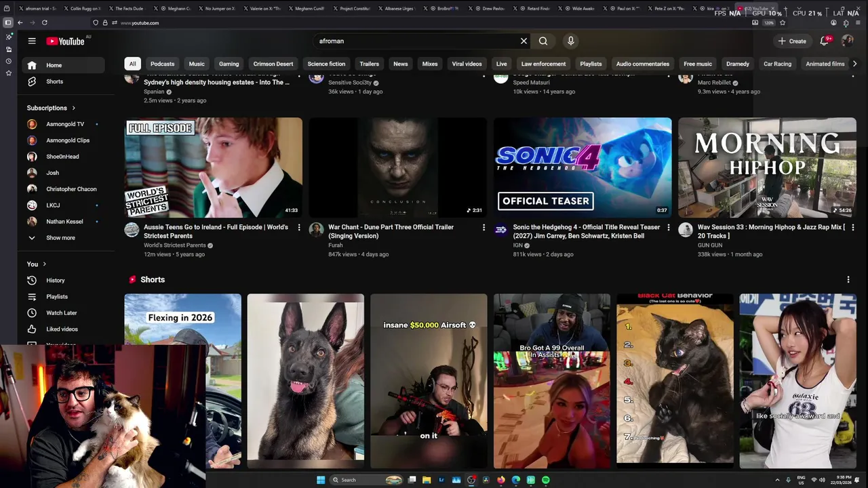Open Windows Start menu
Screen dimensions: 868x488
tap(321, 480)
